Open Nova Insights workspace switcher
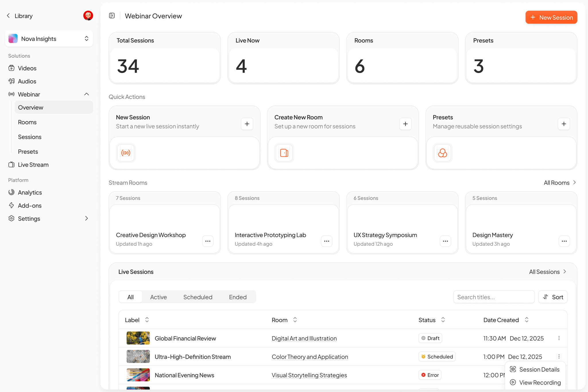The image size is (588, 392). [x=49, y=39]
